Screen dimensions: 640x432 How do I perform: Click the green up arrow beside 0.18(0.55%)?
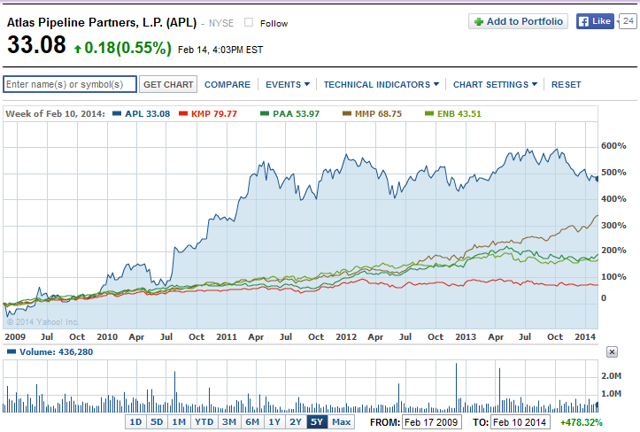pyautogui.click(x=78, y=49)
